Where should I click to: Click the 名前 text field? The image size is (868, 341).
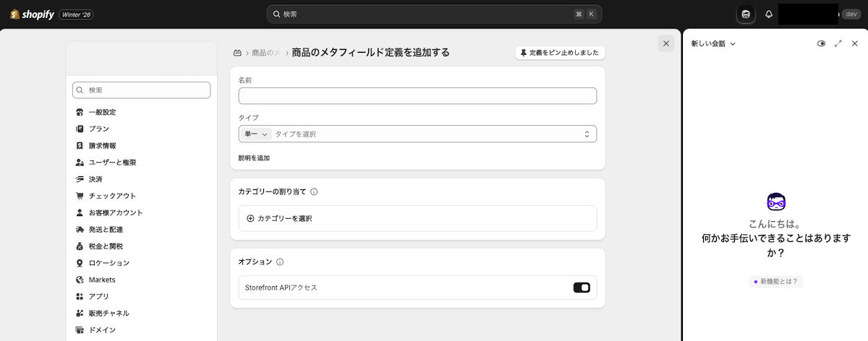[x=417, y=95]
